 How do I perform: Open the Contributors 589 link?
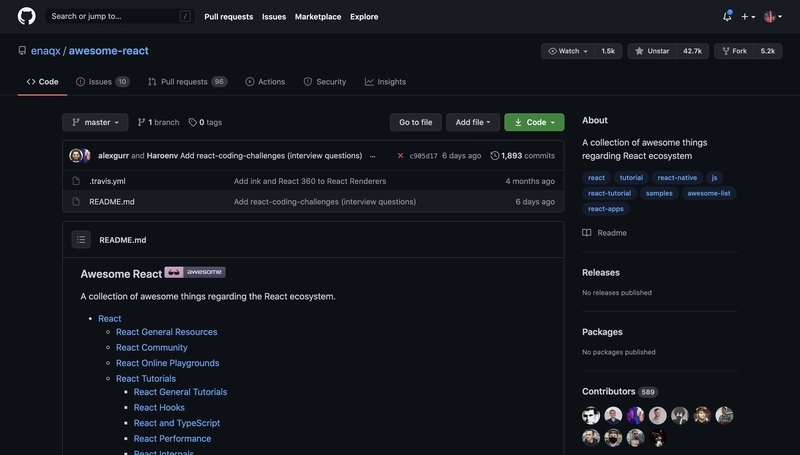620,392
